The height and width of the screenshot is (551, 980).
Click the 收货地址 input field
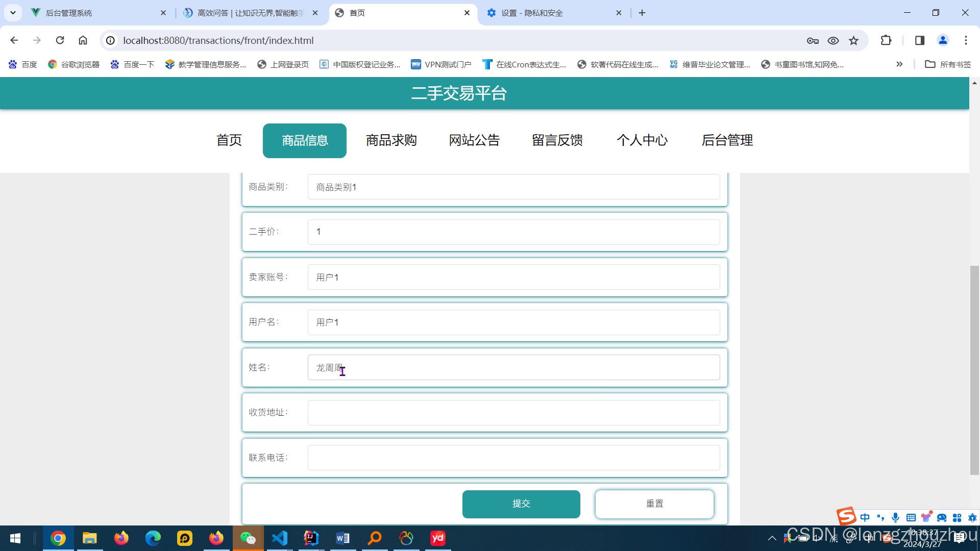pos(513,413)
